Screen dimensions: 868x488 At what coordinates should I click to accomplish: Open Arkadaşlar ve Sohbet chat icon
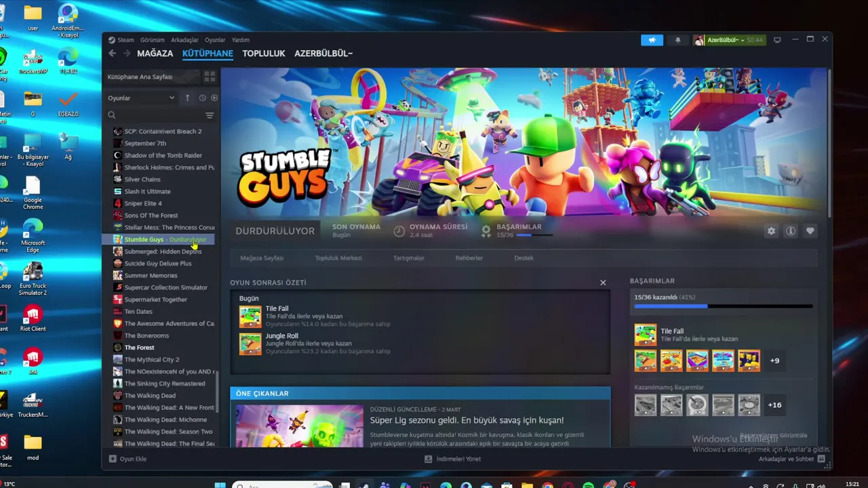point(821,459)
